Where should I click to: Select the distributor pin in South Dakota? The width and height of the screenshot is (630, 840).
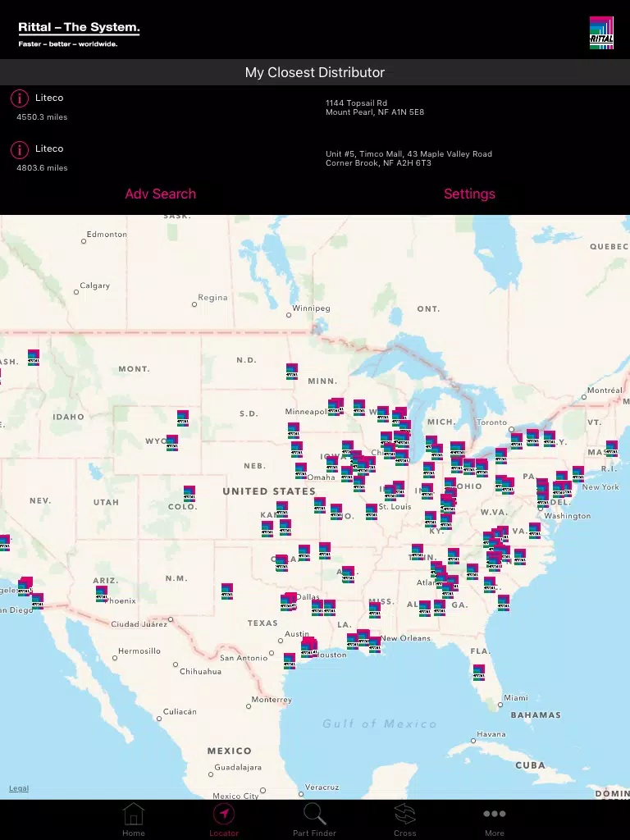click(x=294, y=431)
